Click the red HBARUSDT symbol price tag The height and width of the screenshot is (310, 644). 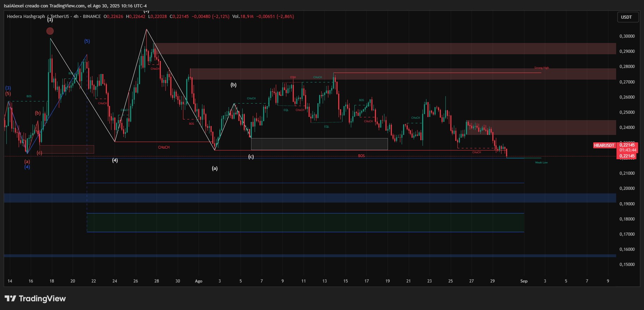604,145
